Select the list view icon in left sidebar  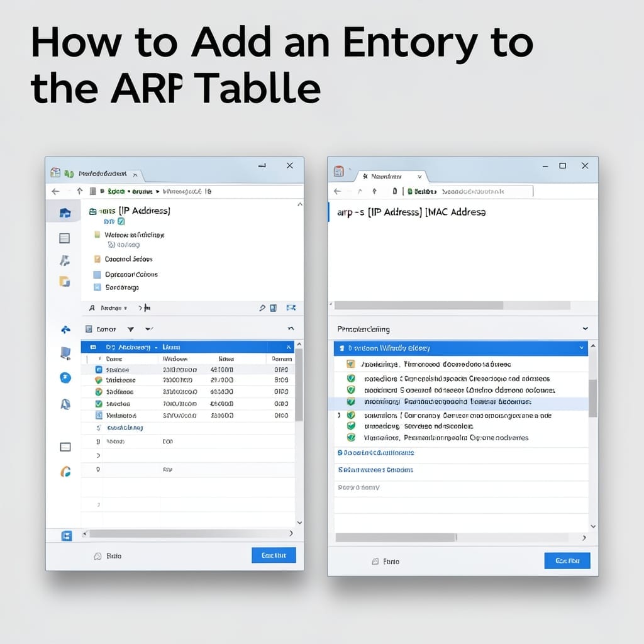pyautogui.click(x=65, y=238)
